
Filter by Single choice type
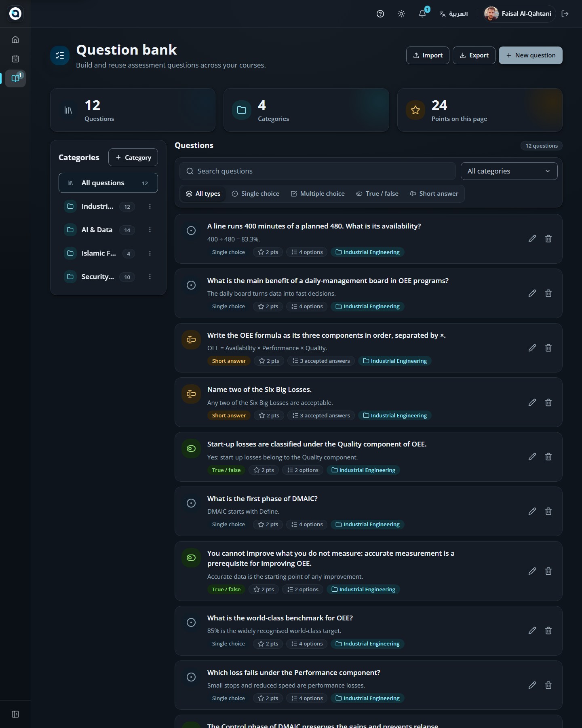(255, 194)
